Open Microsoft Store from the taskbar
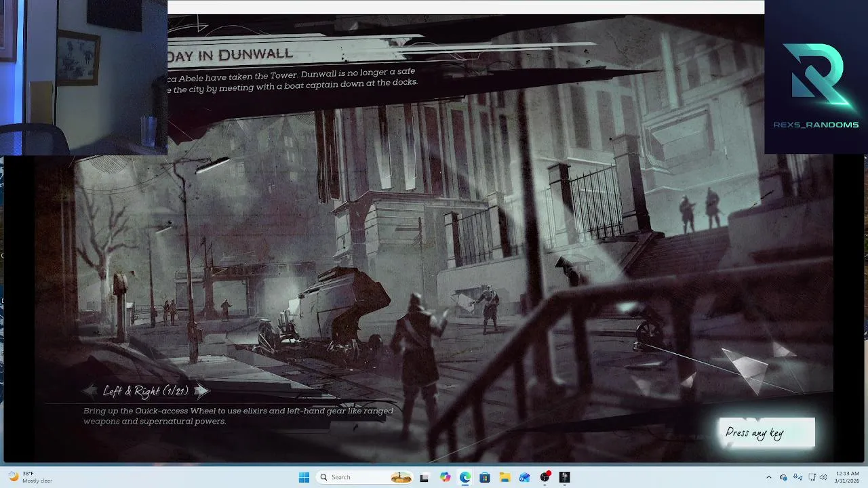868x488 pixels. point(485,477)
